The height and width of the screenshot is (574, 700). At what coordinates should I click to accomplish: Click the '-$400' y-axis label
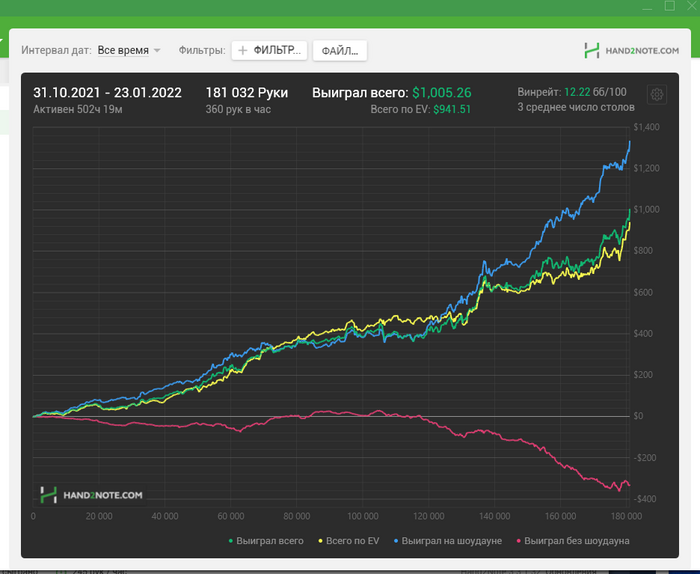[645, 499]
